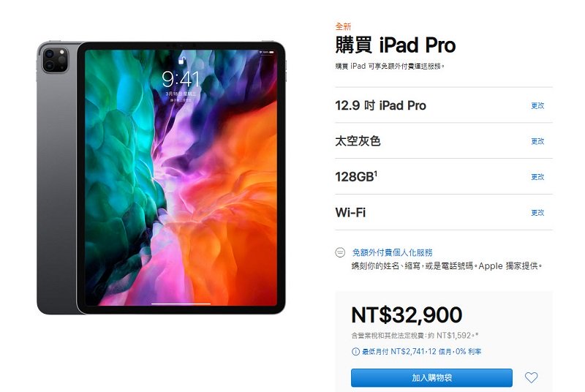The width and height of the screenshot is (585, 392).
Task: Click the rear camera module on iPad
Action: coord(56,59)
